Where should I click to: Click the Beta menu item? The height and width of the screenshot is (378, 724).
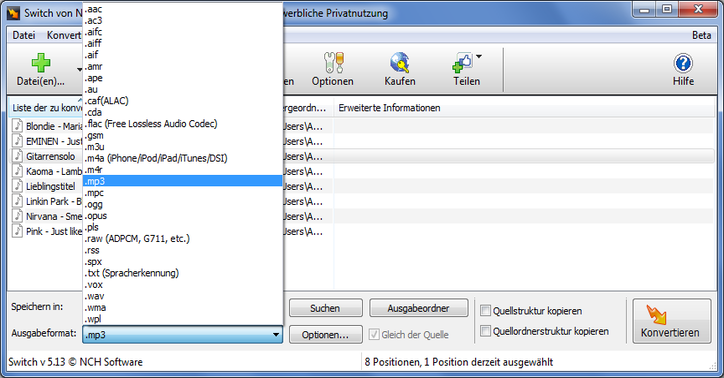[701, 35]
